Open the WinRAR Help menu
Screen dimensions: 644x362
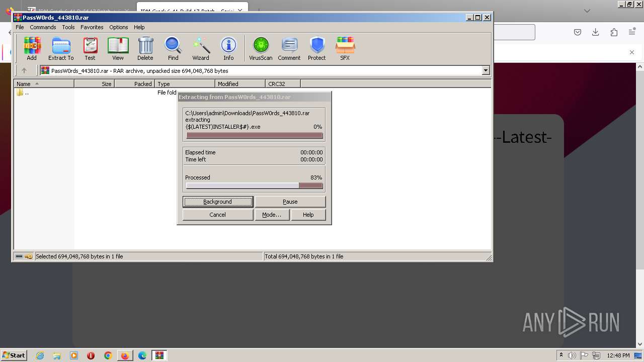pos(139,27)
